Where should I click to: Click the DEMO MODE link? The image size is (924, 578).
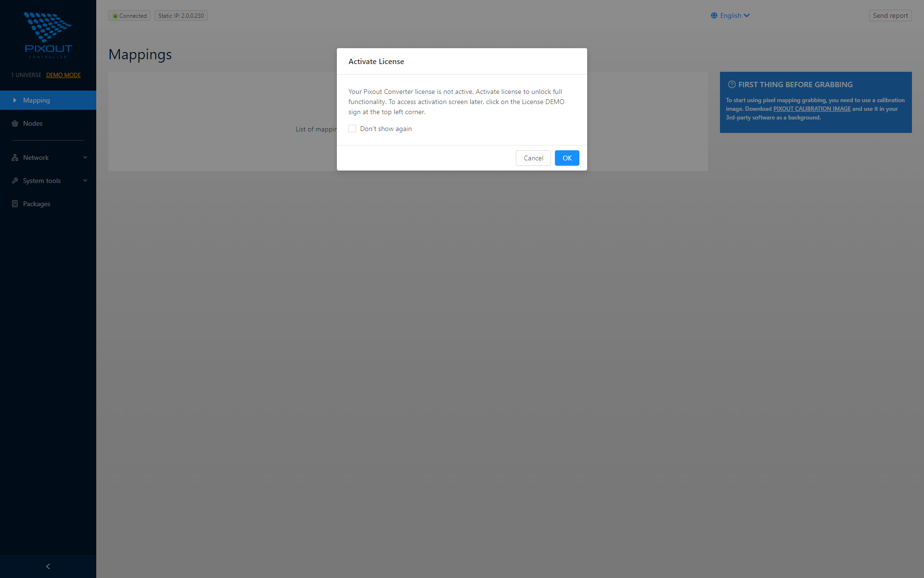(x=63, y=75)
